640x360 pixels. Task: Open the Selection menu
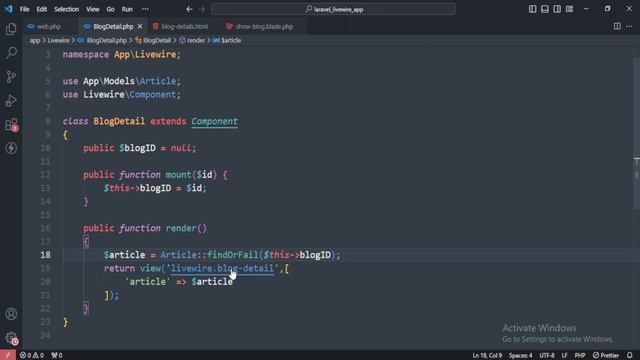(x=67, y=9)
